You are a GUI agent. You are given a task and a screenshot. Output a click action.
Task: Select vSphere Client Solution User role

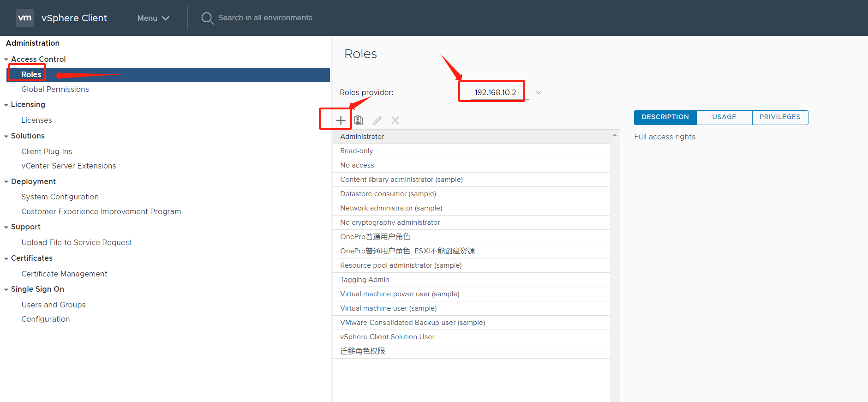pyautogui.click(x=471, y=337)
